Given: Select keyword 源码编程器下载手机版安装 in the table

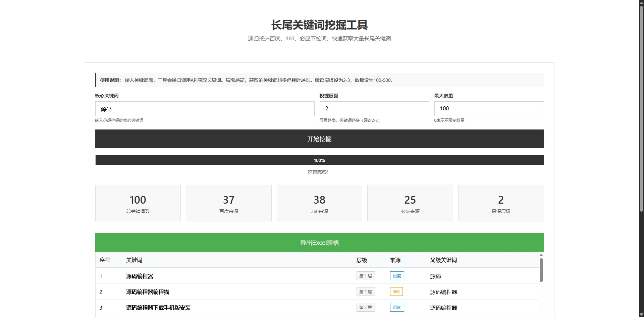Looking at the screenshot, I should click(x=158, y=308).
